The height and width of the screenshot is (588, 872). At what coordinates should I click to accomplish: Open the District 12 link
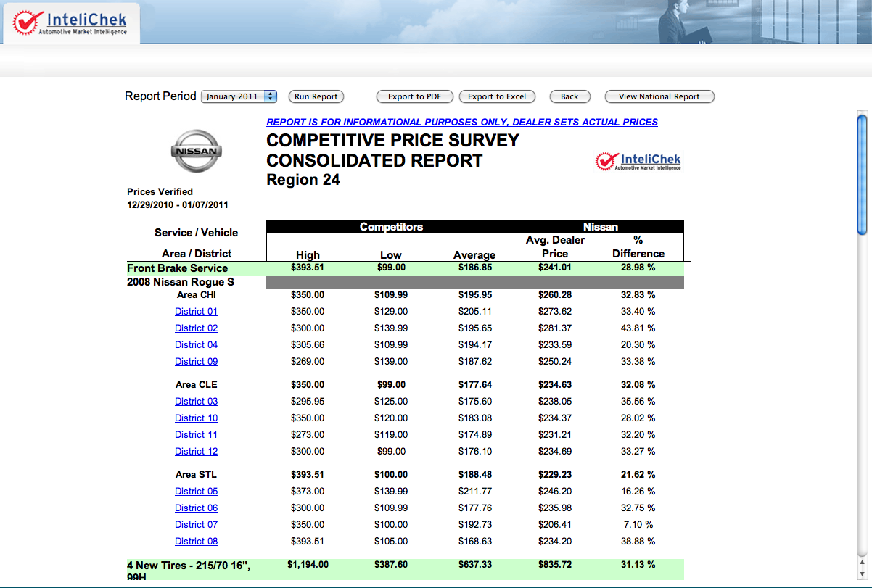[196, 452]
